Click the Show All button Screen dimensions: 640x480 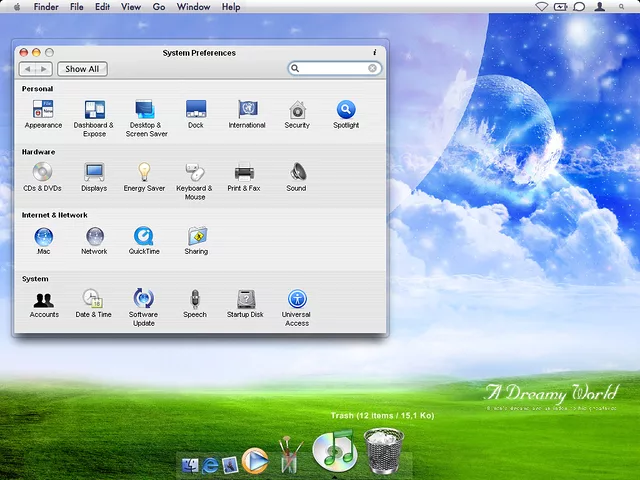pyautogui.click(x=82, y=69)
